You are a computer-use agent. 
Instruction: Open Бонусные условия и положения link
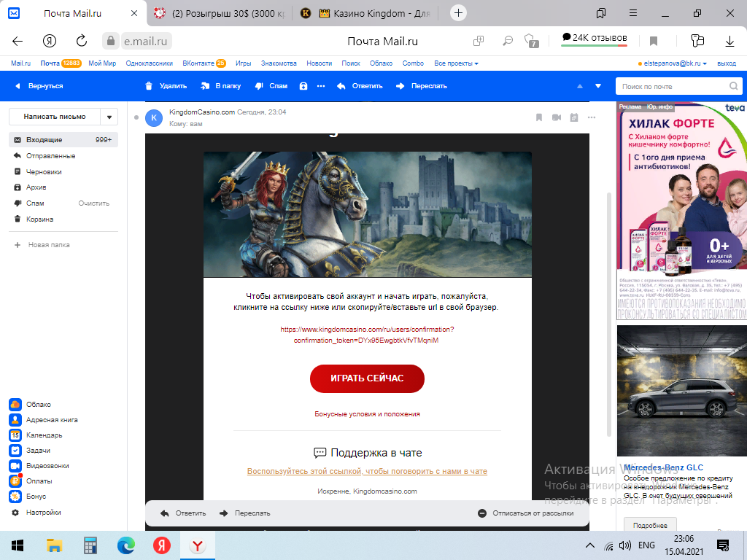point(367,414)
